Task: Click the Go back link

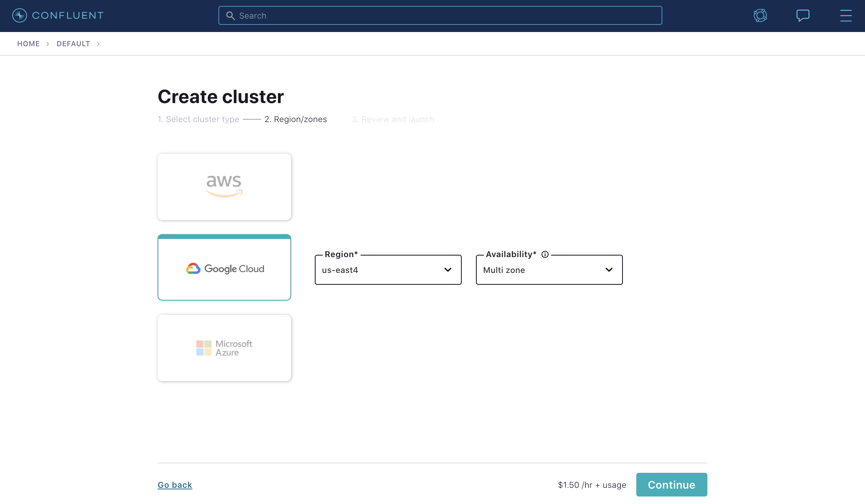Action: click(175, 485)
